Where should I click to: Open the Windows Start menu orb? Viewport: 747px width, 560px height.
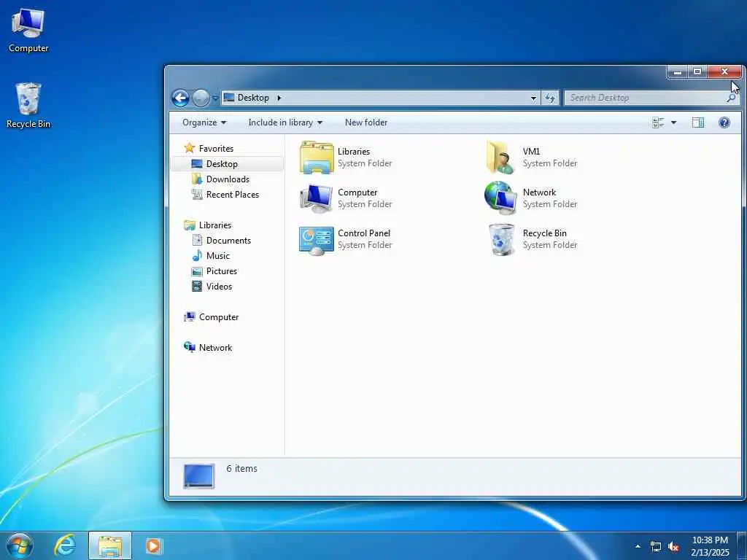(20, 545)
